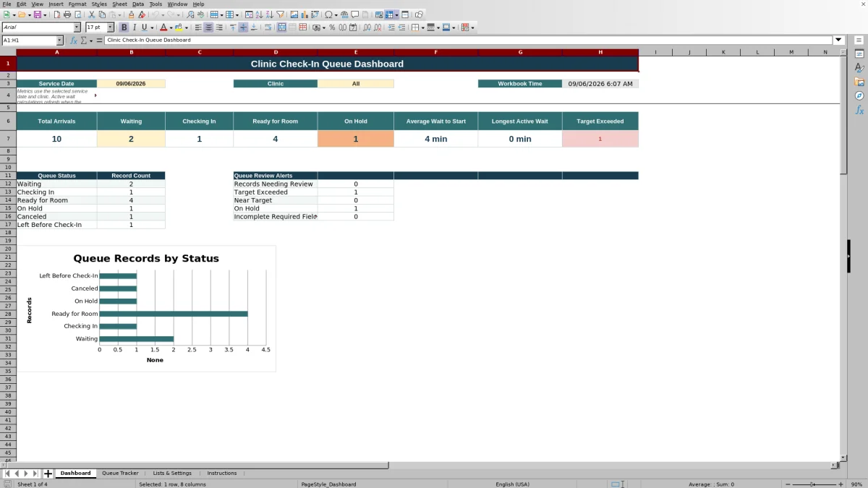Click the Insert Image icon

pyautogui.click(x=294, y=14)
